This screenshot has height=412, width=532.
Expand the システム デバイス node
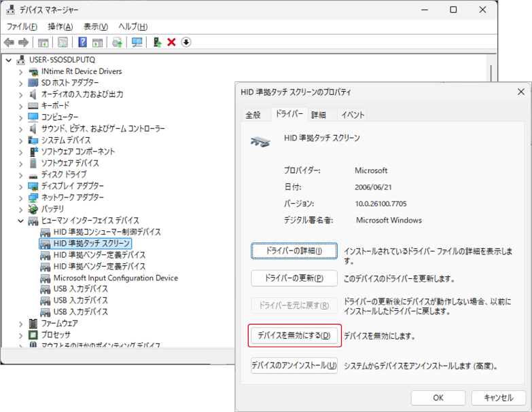tap(20, 141)
